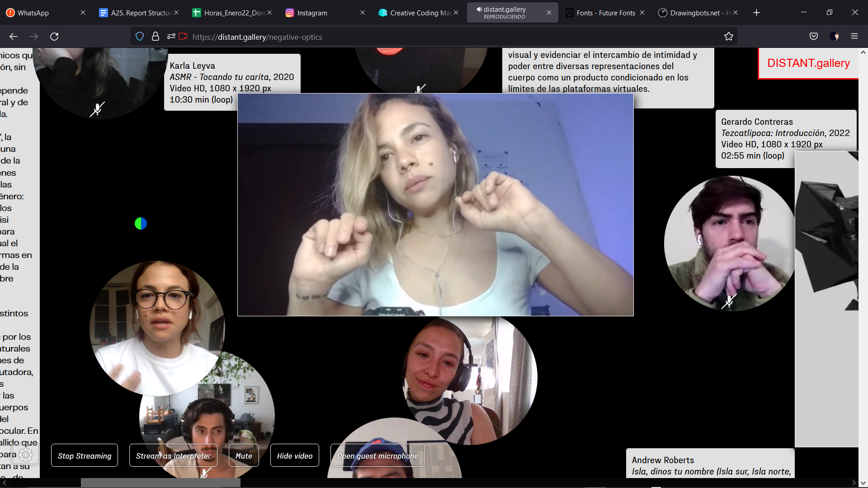Reload the distant.gallery page
The height and width of the screenshot is (488, 868).
point(54,37)
